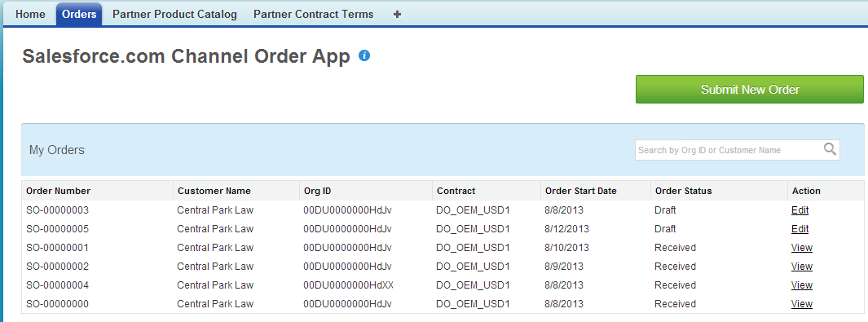Select order number SO-00000003 cell
The image size is (868, 322).
pos(57,210)
